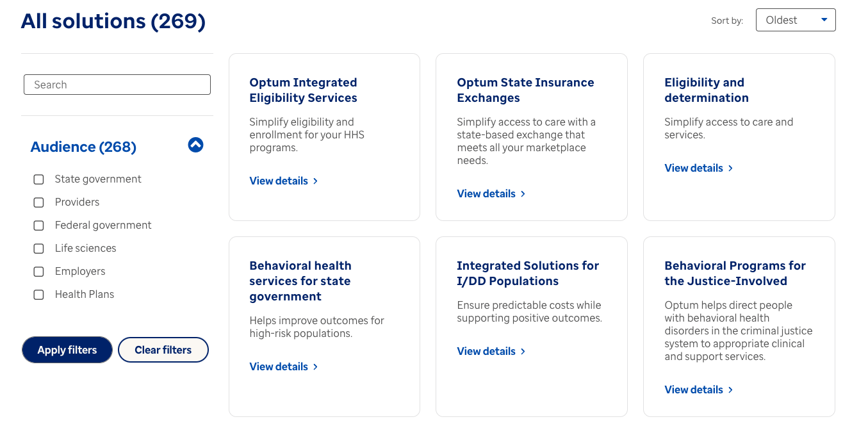Collapse the Audience filter with circle chevron

coord(195,145)
